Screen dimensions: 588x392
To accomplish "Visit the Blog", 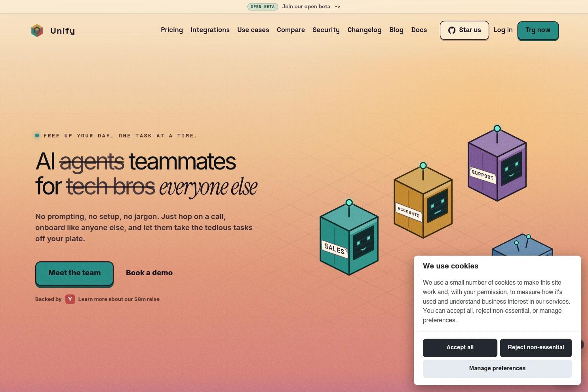I will point(396,30).
